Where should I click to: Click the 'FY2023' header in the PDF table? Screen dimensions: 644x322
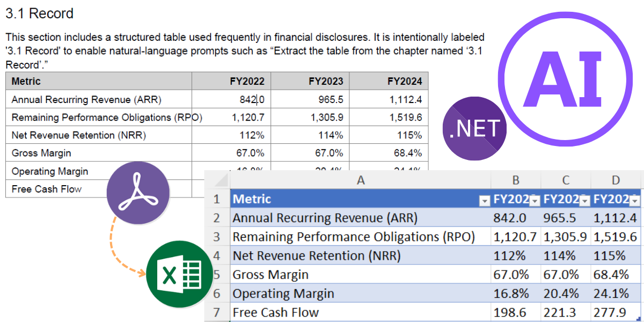pyautogui.click(x=310, y=82)
